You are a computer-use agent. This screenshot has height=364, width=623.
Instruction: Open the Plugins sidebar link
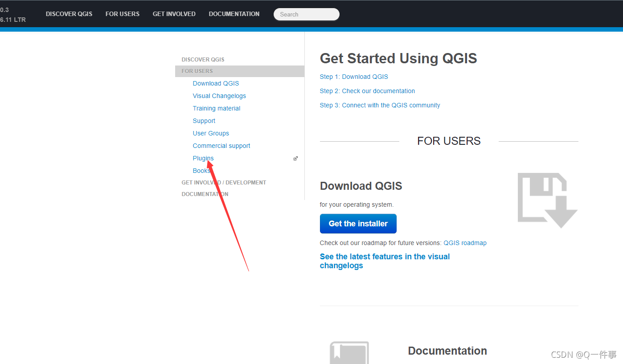[x=203, y=158]
